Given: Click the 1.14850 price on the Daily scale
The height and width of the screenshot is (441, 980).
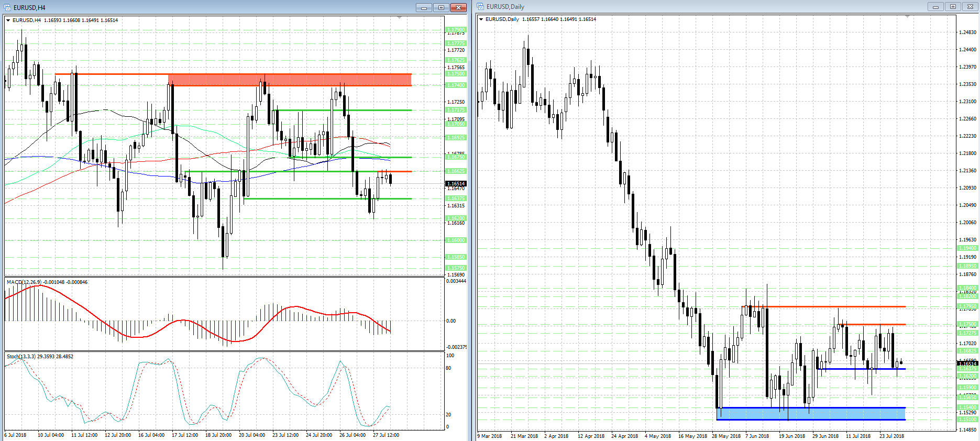Looking at the screenshot, I should (968, 430).
